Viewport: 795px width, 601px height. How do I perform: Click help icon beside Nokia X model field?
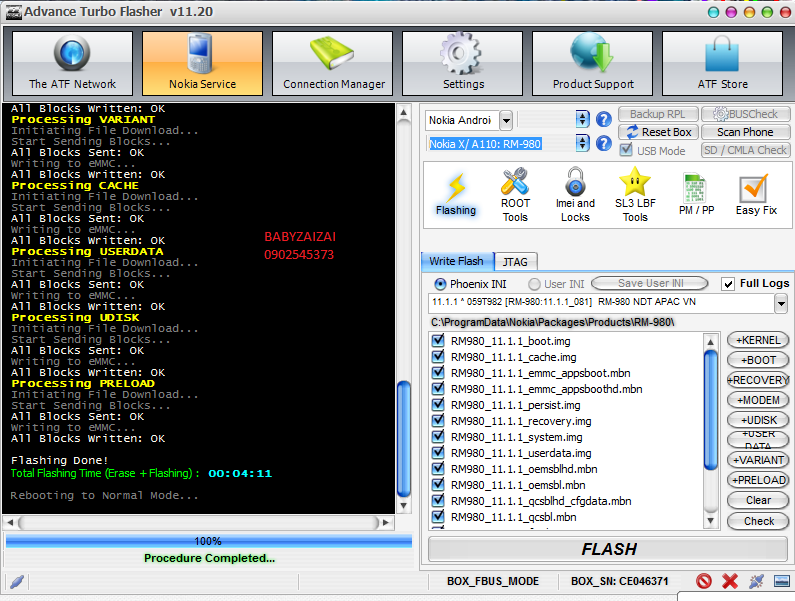click(603, 144)
